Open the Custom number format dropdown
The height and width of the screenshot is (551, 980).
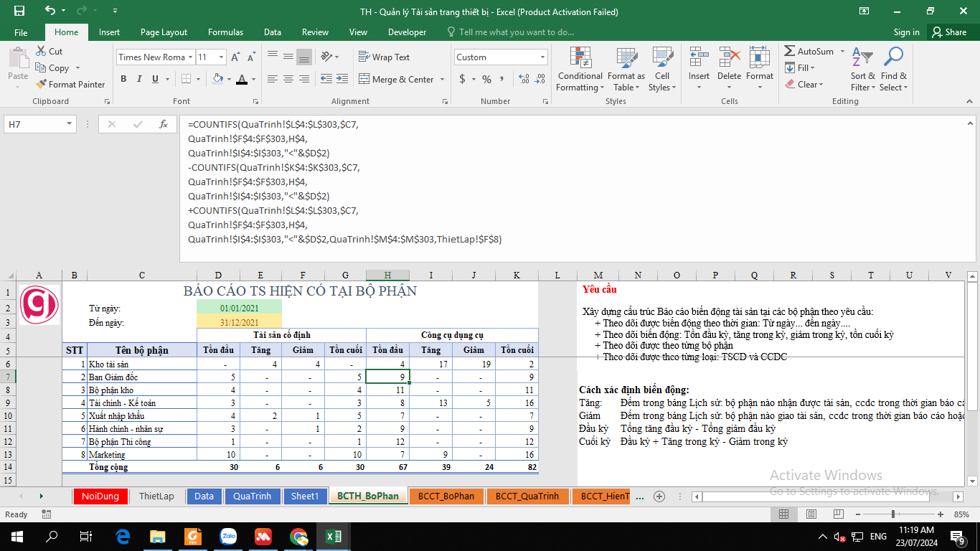tap(542, 57)
